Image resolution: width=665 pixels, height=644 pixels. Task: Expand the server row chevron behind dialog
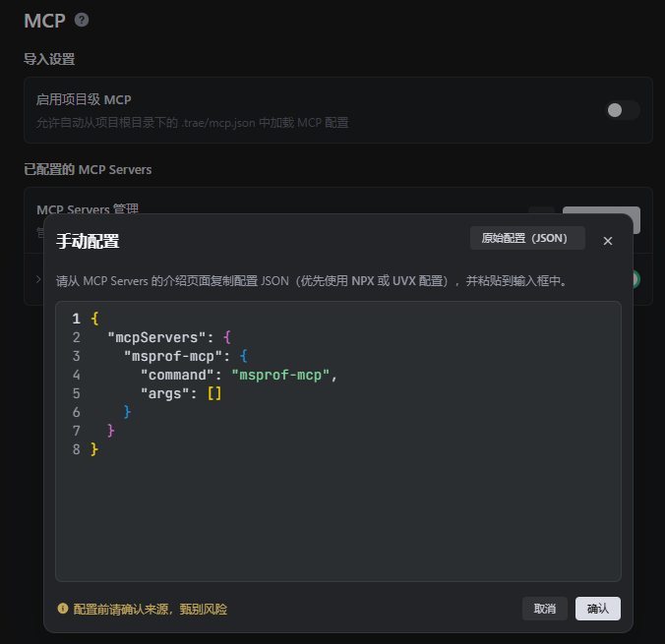(x=38, y=279)
